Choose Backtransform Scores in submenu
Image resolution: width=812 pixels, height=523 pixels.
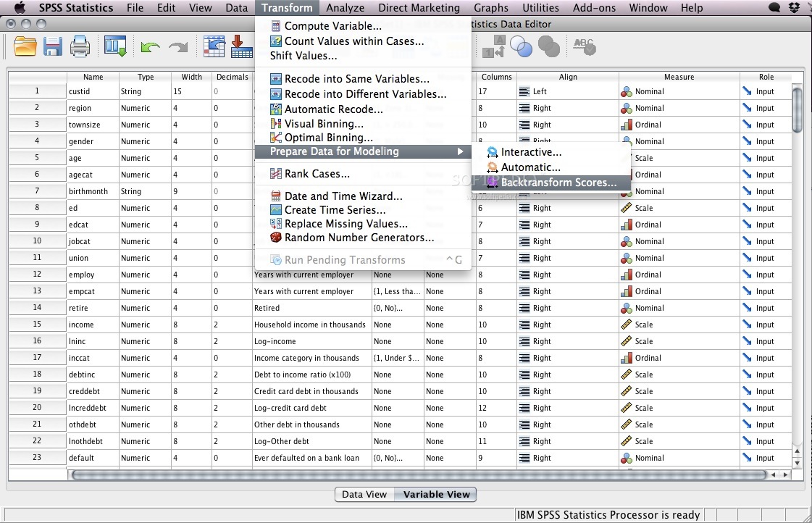551,183
